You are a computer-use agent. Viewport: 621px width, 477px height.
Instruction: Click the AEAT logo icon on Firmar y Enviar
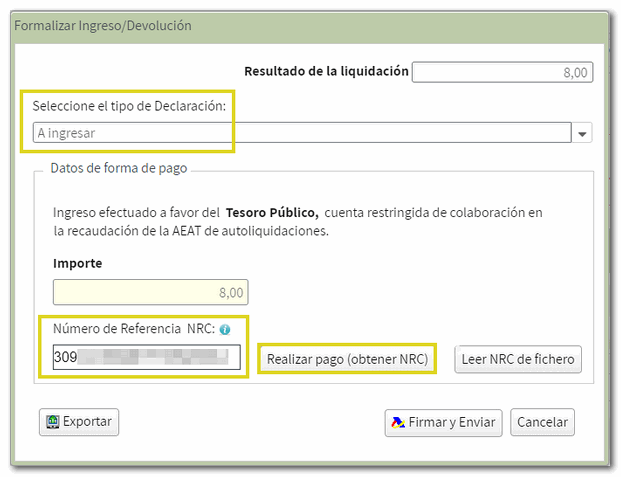click(397, 422)
